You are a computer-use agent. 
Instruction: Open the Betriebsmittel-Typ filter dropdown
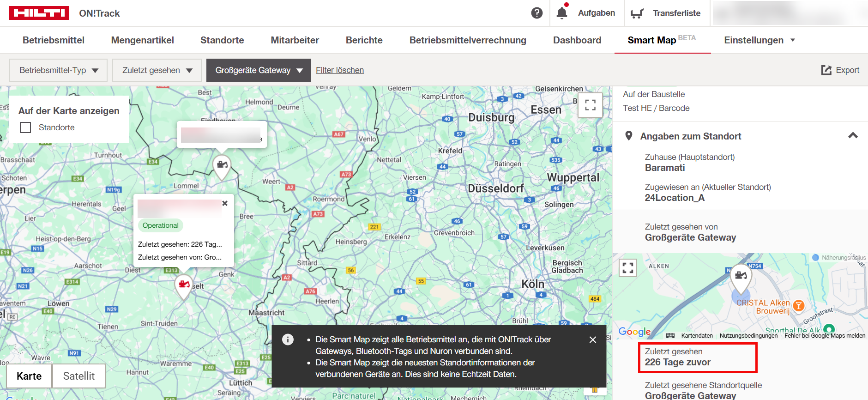point(59,70)
